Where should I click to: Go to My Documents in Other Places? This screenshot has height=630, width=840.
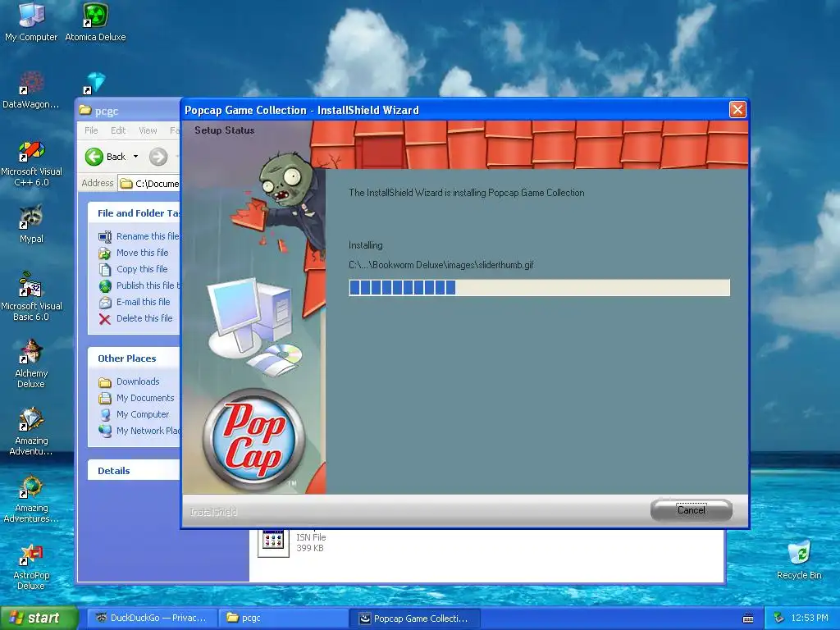pyautogui.click(x=145, y=398)
